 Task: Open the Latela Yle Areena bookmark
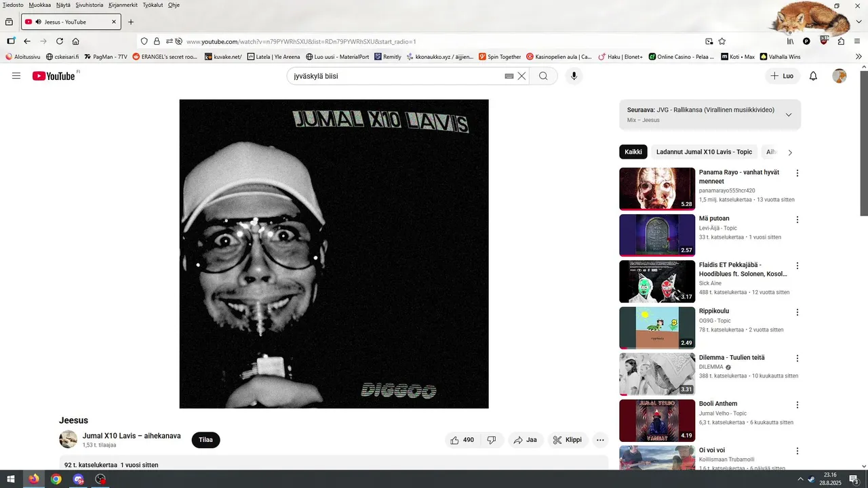pos(273,57)
